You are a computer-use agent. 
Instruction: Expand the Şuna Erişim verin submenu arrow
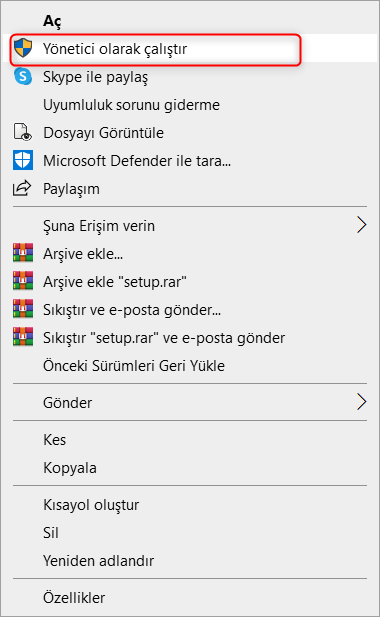pyautogui.click(x=362, y=225)
